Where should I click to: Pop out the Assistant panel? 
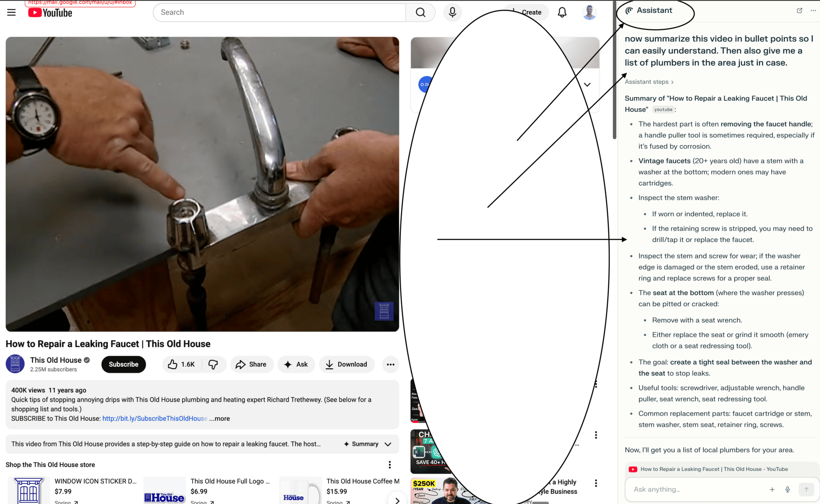[799, 11]
